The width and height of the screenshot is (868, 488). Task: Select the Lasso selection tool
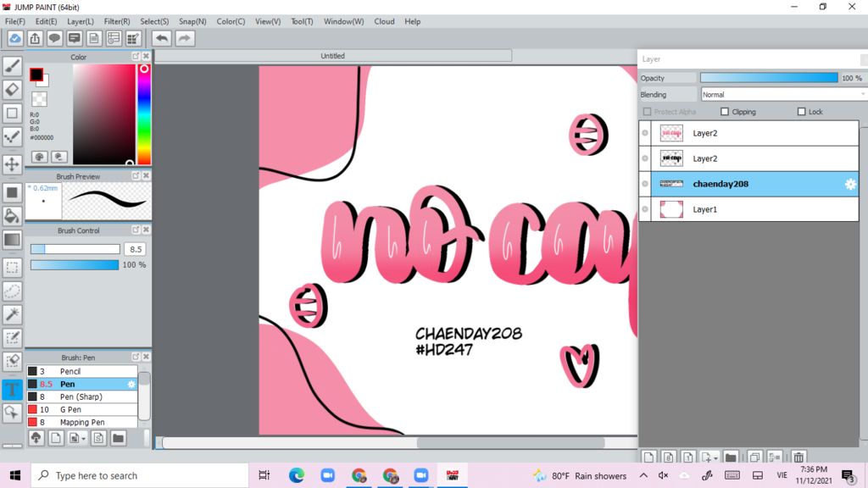point(12,291)
